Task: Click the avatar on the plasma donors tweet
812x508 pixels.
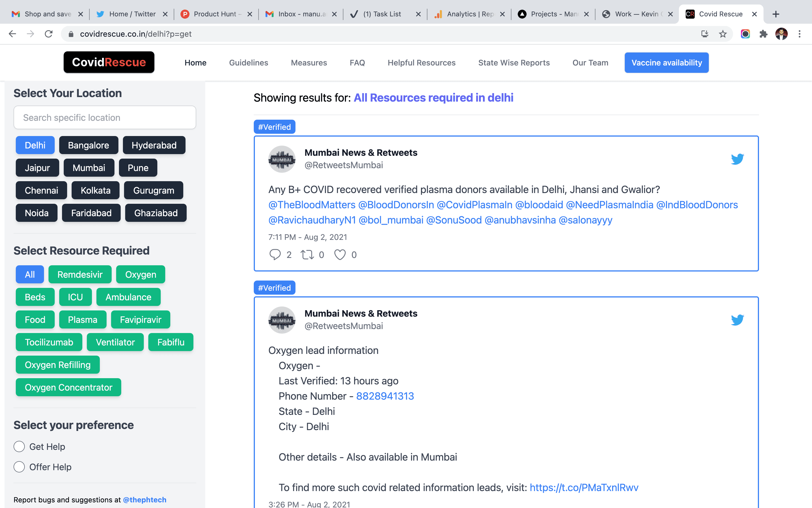Action: [x=282, y=159]
